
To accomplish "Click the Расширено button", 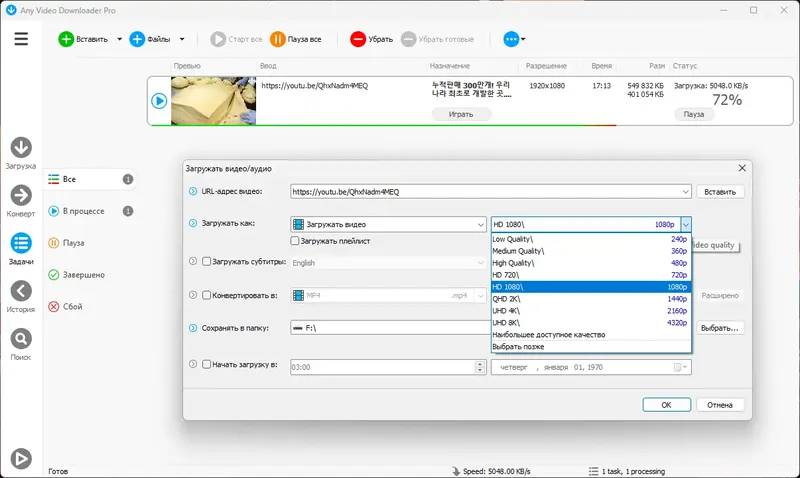I will point(720,295).
